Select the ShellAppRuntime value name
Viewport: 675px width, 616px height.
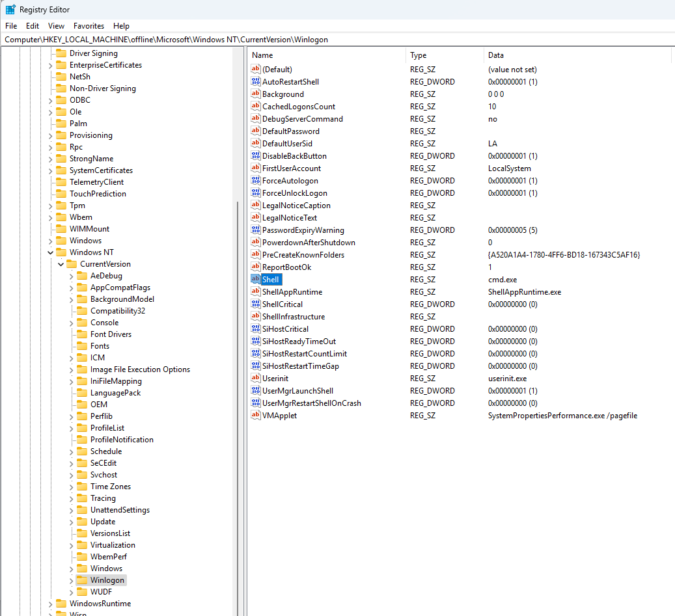292,291
